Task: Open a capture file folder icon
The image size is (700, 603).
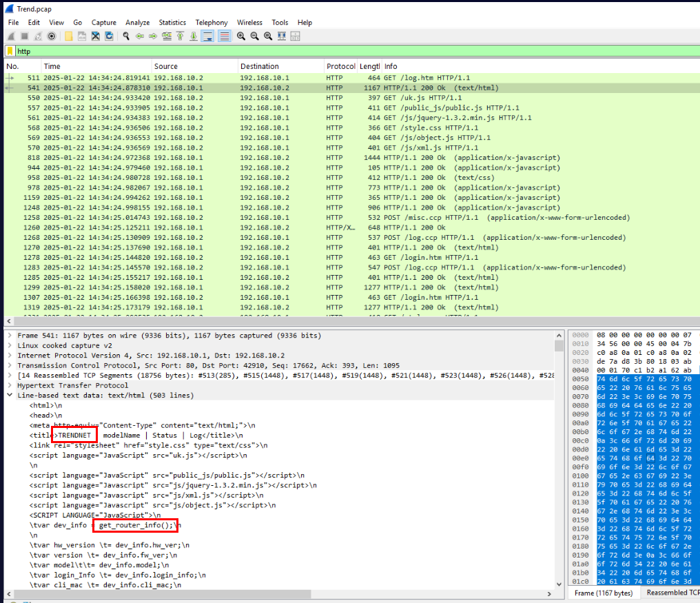Action: pos(68,36)
